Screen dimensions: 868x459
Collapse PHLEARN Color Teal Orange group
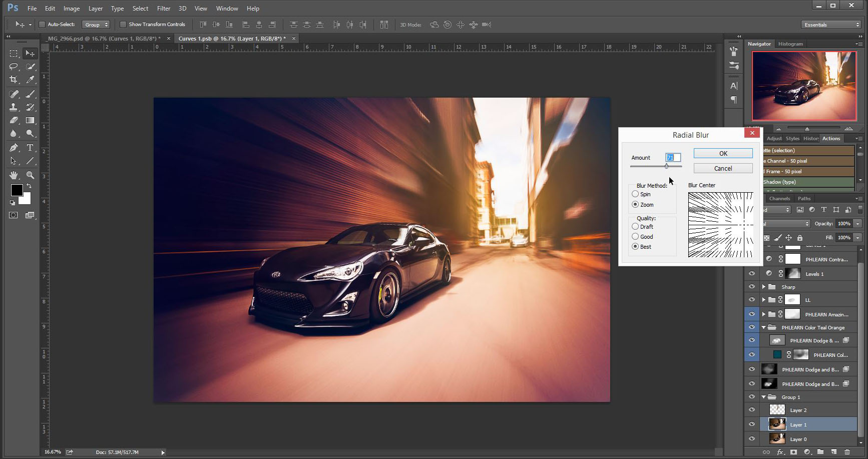click(x=764, y=327)
